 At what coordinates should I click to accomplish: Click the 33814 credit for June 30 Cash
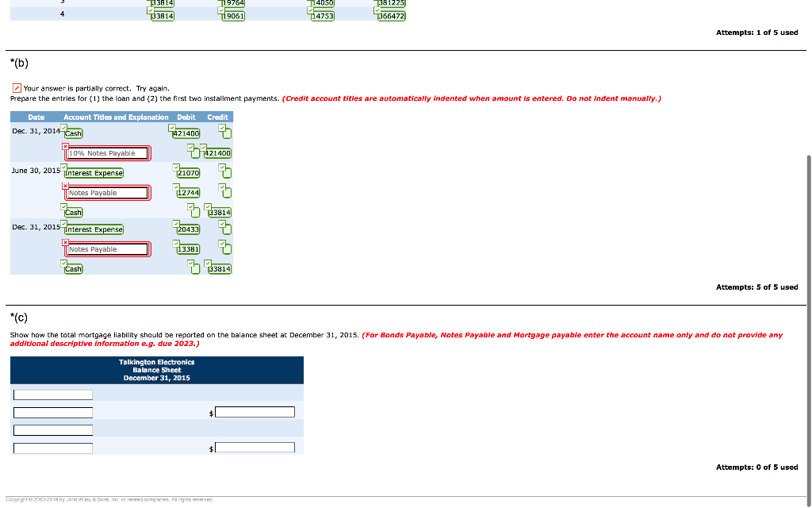220,213
